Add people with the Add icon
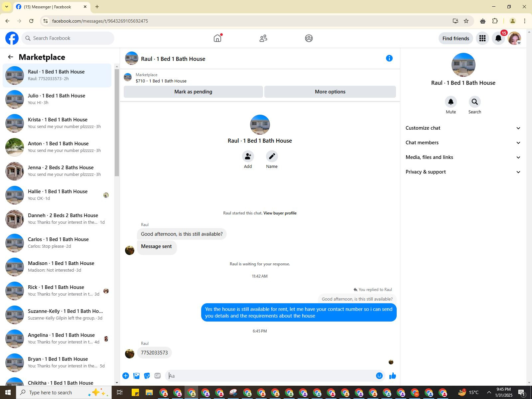Image resolution: width=532 pixels, height=399 pixels. point(248,156)
